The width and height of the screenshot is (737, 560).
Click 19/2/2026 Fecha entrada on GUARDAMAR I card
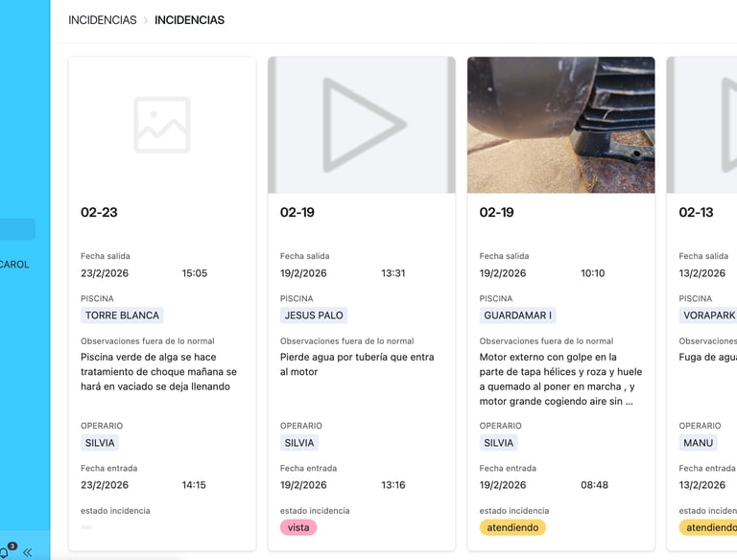503,485
